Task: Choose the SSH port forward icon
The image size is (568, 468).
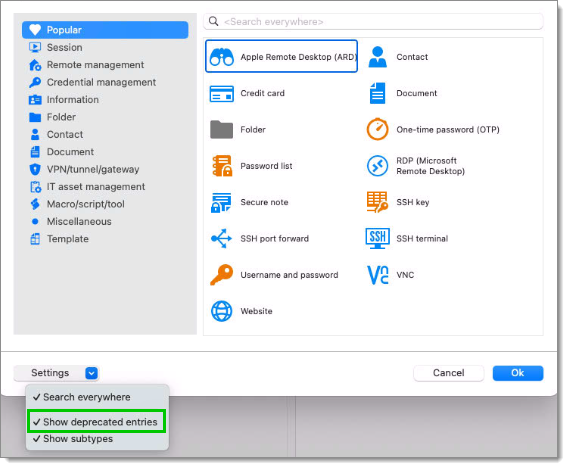Action: tap(221, 238)
